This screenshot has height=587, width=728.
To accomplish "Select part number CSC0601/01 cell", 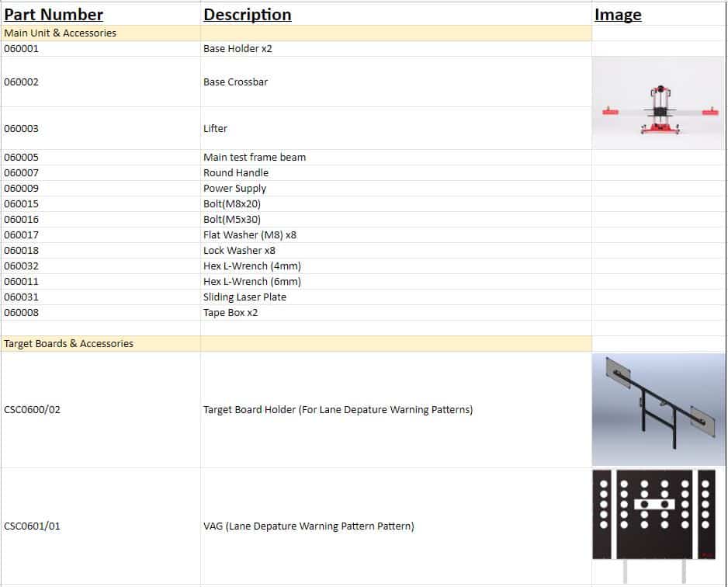I will tap(100, 526).
